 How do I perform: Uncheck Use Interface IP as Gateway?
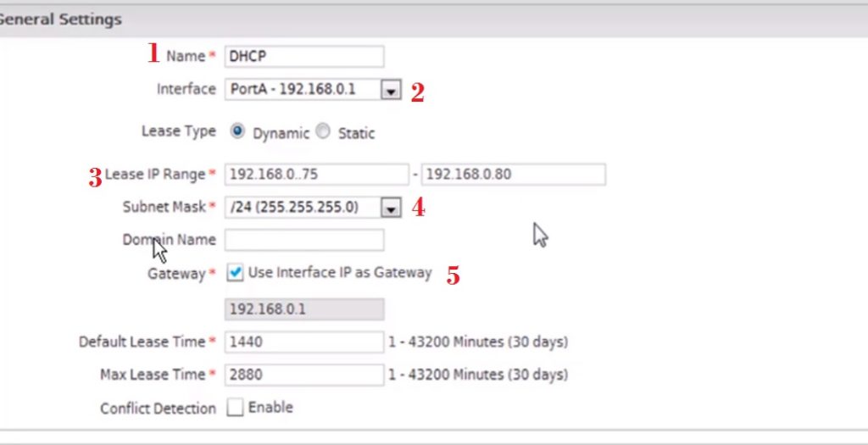[x=236, y=274]
